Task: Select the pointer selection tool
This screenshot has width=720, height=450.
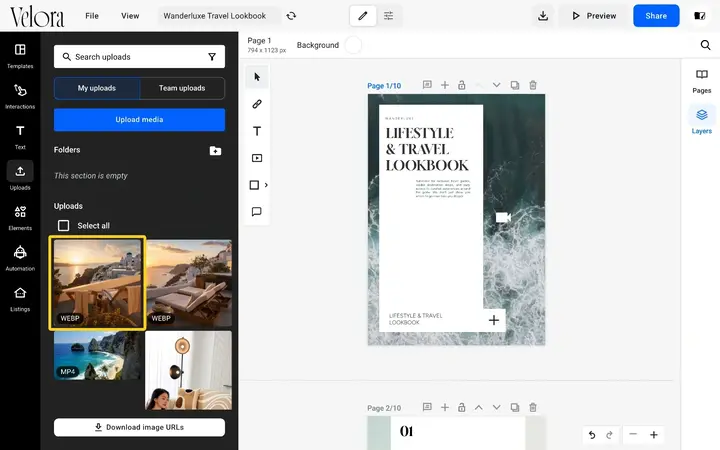Action: [257, 77]
